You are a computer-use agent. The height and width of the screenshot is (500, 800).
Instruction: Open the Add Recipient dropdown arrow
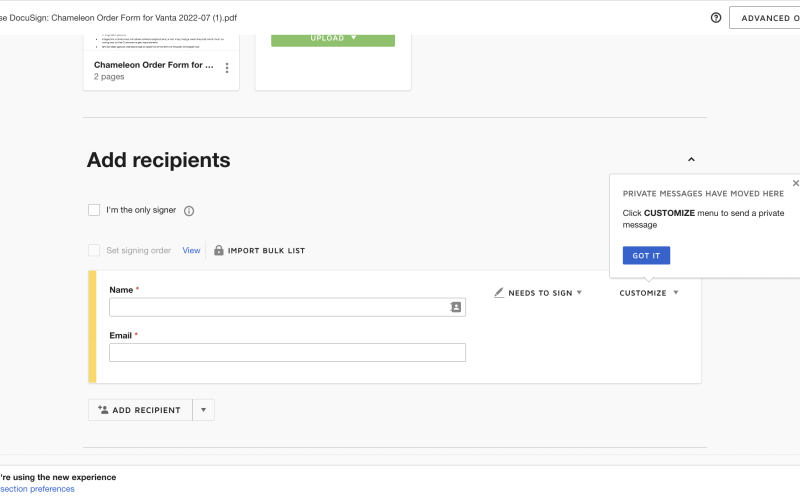(x=203, y=410)
